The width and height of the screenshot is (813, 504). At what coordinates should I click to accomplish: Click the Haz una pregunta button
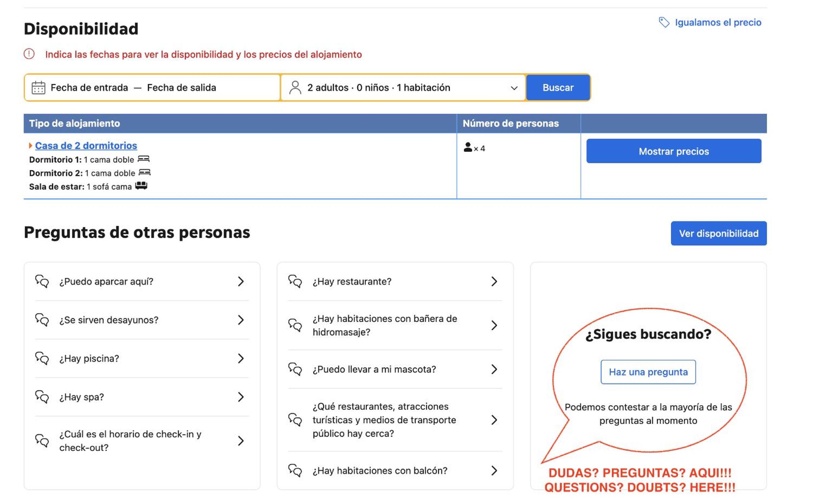point(648,372)
